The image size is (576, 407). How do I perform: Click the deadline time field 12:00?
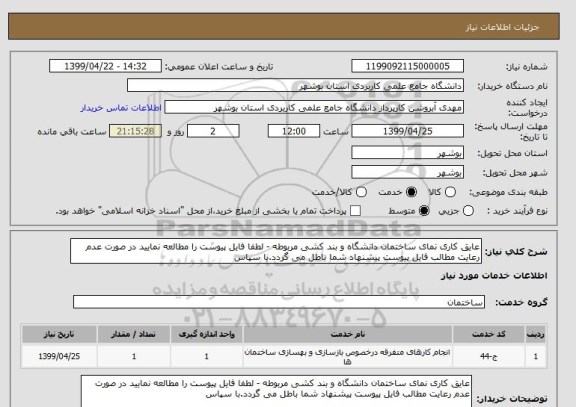(x=294, y=131)
